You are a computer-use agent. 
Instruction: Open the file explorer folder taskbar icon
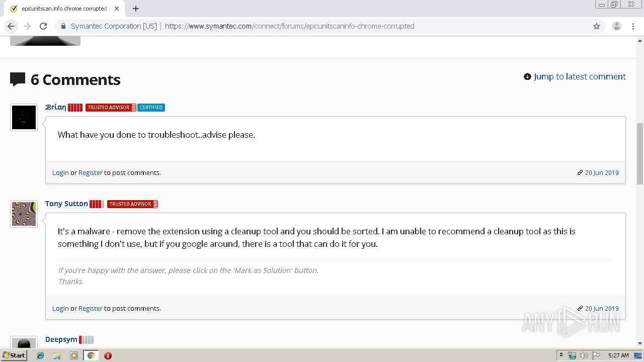tap(57, 355)
